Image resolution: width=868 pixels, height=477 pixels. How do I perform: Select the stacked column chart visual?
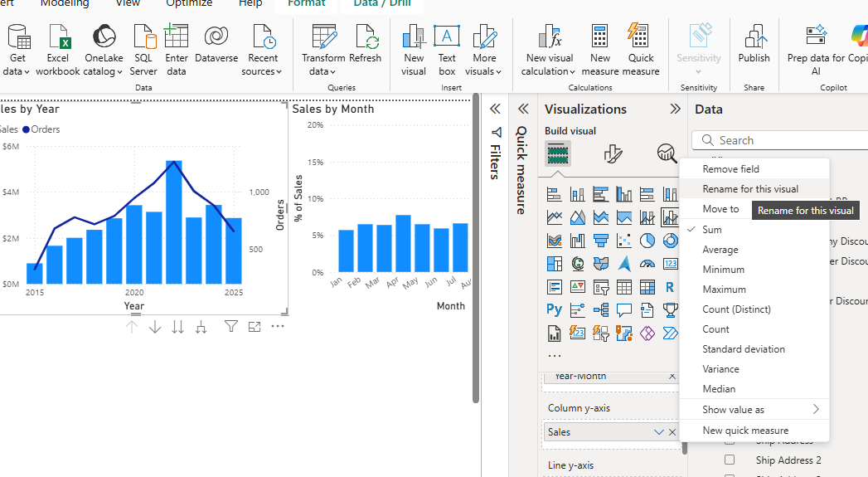(577, 194)
